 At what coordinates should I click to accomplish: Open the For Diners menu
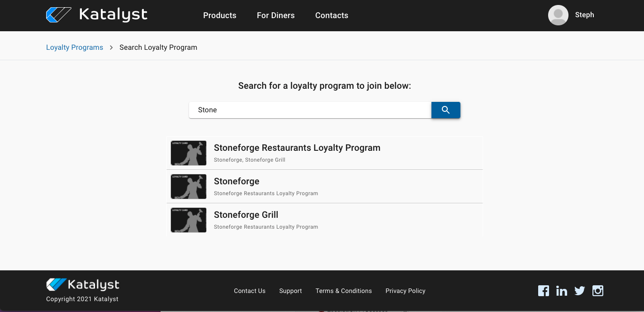click(275, 15)
